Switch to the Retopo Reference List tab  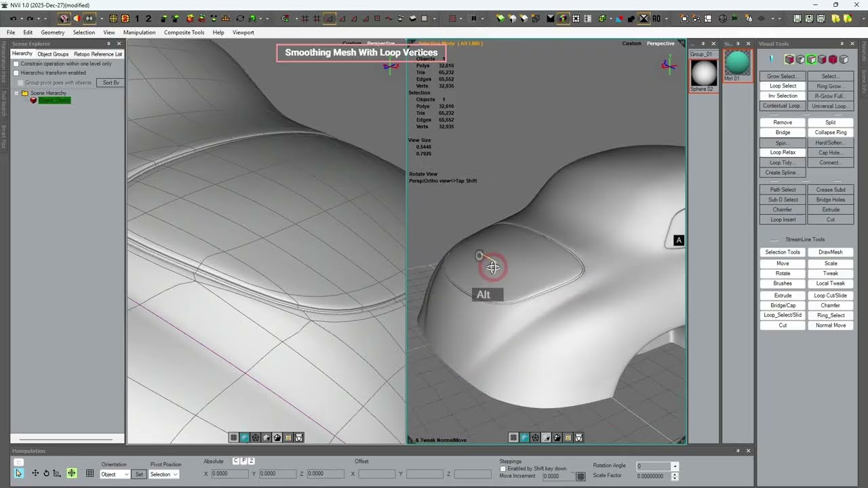98,54
